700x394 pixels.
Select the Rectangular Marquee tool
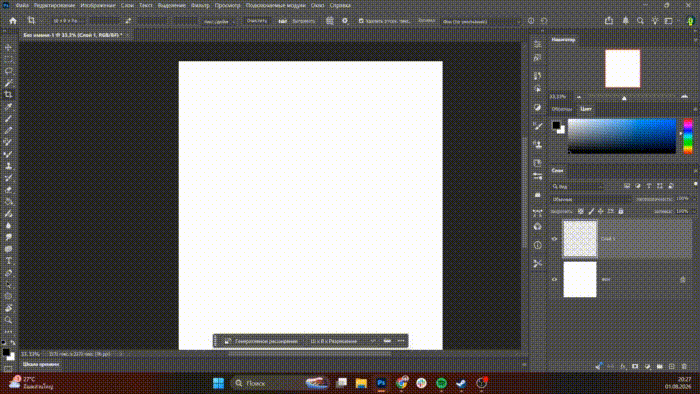8,59
